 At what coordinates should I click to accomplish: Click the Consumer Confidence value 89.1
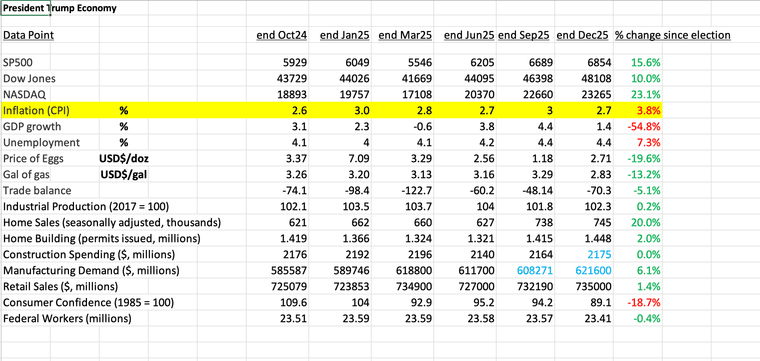[x=600, y=302]
